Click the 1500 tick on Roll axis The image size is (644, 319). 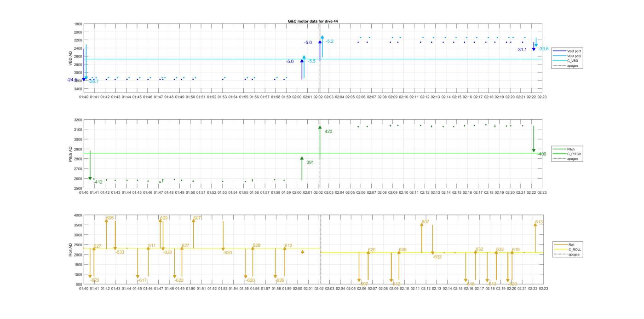[78, 265]
